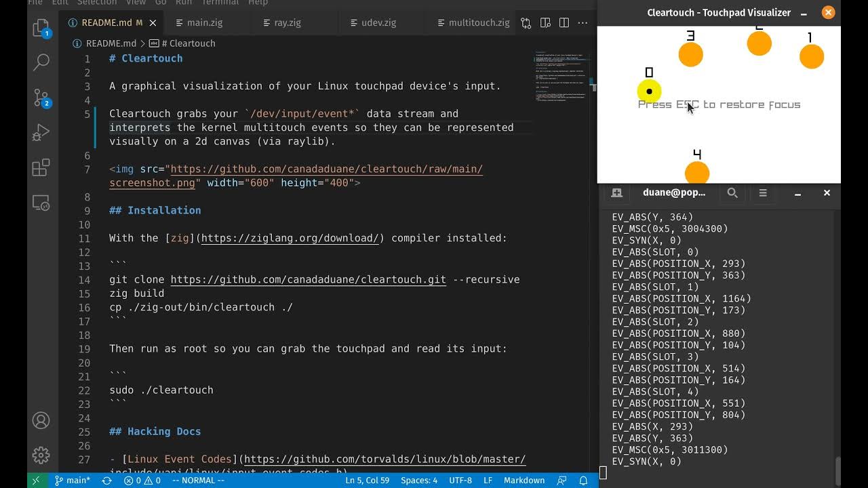
Task: Close the Cleartouch Touchpad Visualizer window
Action: [828, 12]
